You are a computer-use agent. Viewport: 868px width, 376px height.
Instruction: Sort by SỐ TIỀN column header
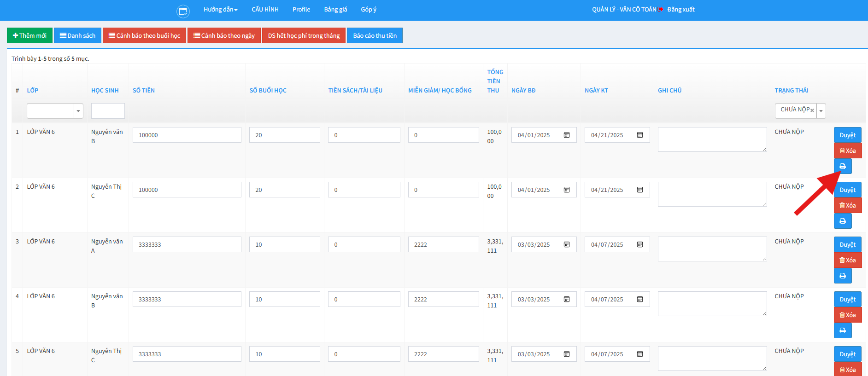pyautogui.click(x=144, y=90)
